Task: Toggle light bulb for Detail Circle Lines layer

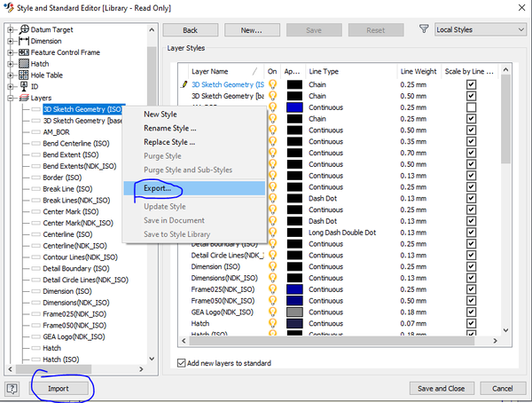Action: click(x=272, y=255)
